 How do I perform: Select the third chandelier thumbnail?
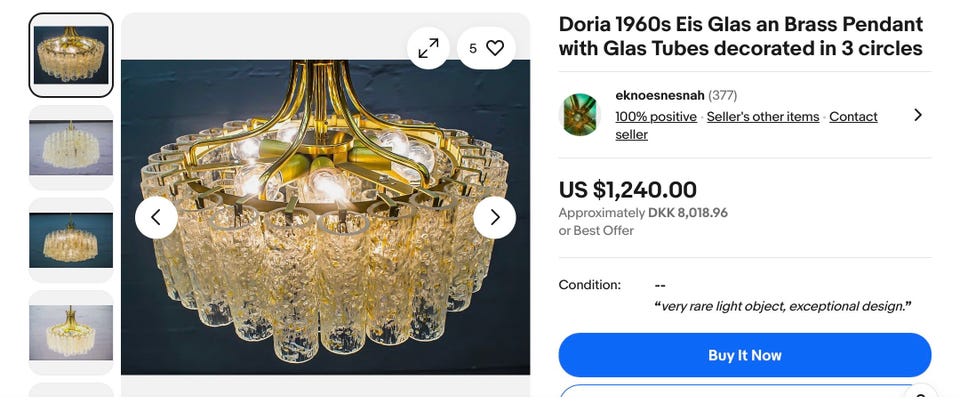(x=71, y=240)
